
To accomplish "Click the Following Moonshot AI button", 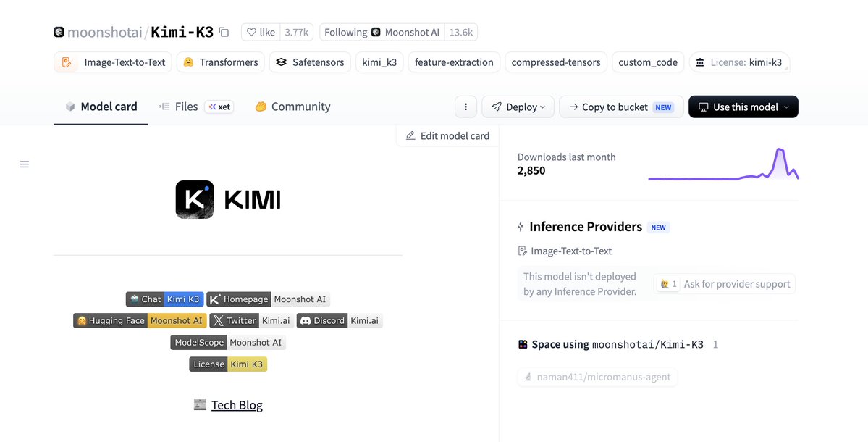I will coord(382,32).
